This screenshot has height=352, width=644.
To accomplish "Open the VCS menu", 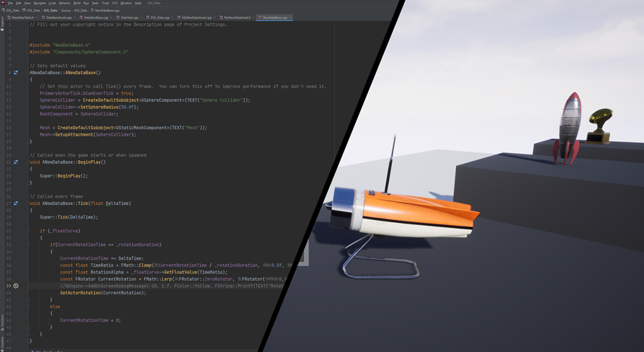I will pos(115,3).
